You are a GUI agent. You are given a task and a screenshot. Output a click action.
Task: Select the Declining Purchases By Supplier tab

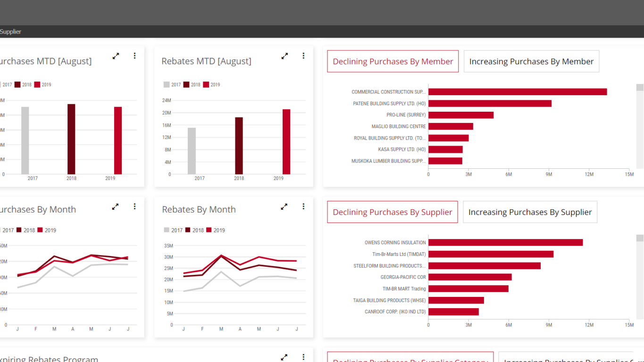pos(392,212)
